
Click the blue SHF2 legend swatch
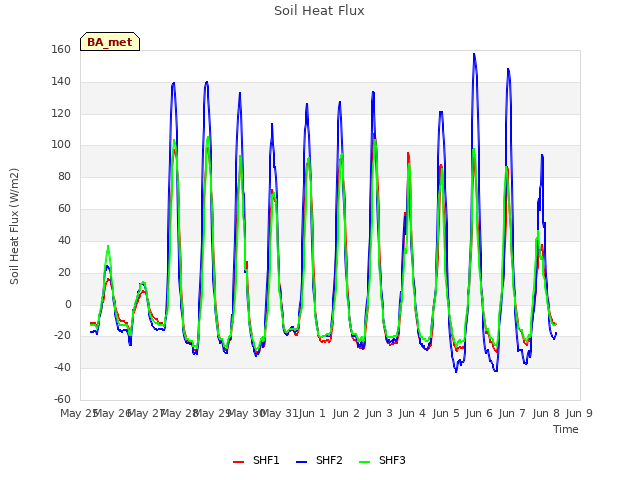[x=301, y=462]
